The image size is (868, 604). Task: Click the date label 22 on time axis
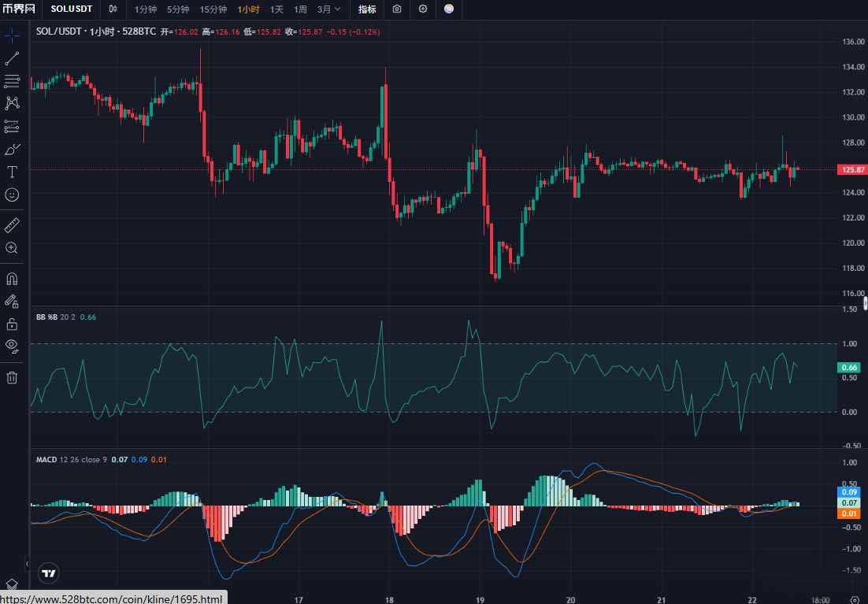(751, 600)
